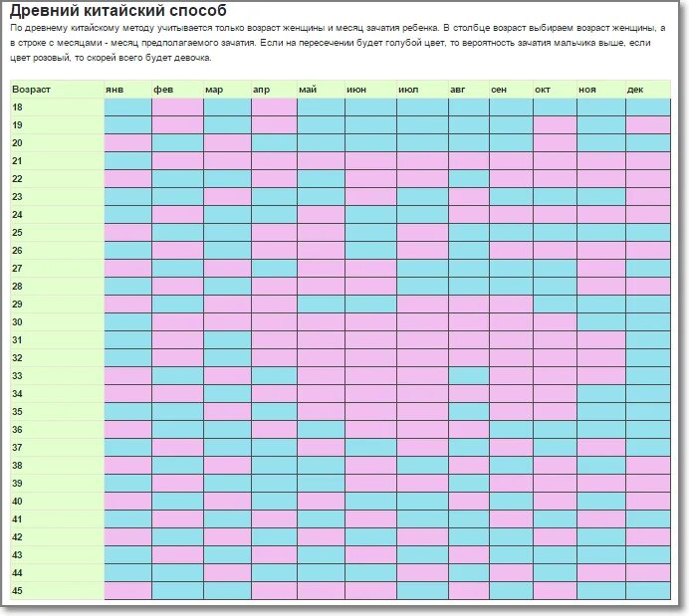Click age row label 25
689x616 pixels.
(17, 233)
